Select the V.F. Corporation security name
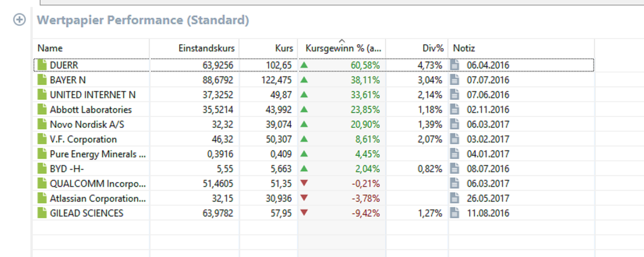The height and width of the screenshot is (257, 644). pos(83,139)
